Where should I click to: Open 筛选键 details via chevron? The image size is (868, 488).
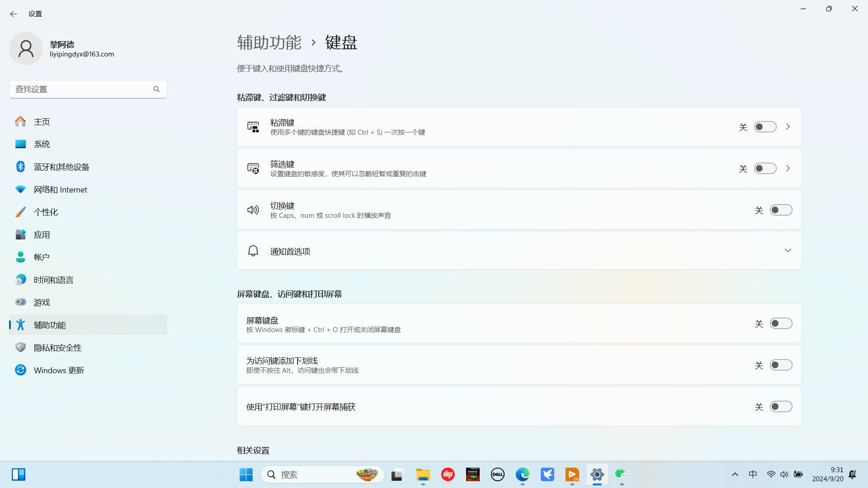click(788, 169)
